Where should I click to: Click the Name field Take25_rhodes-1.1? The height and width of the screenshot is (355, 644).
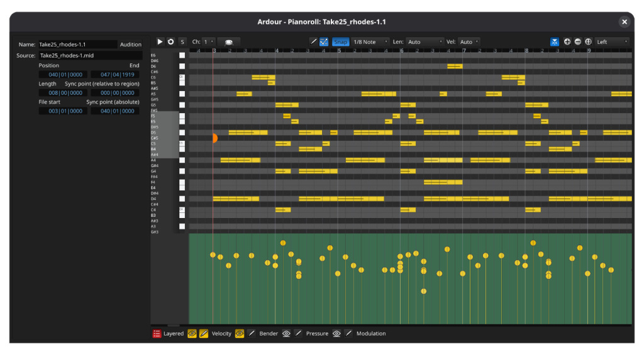77,45
